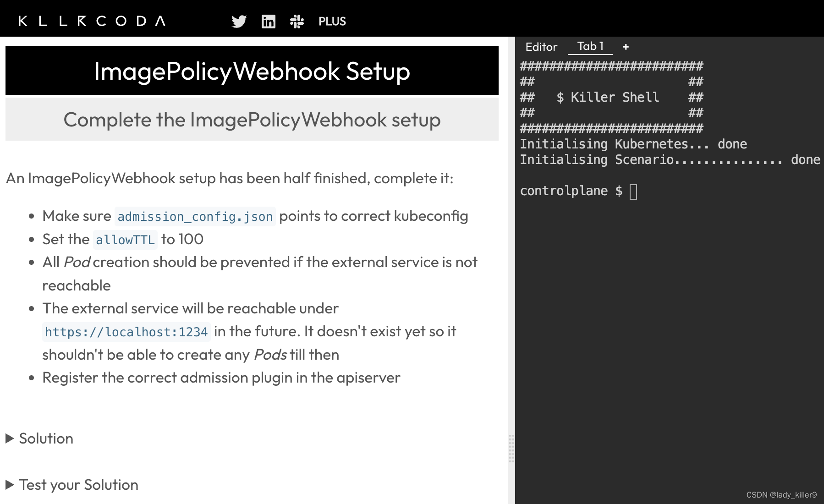Viewport: 824px width, 504px height.
Task: Click the Complete the ImagePolicyWebhook setup heading
Action: coord(252,120)
